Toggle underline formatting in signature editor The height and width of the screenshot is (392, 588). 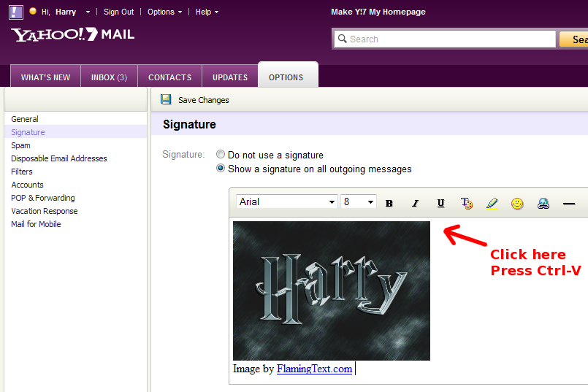440,203
